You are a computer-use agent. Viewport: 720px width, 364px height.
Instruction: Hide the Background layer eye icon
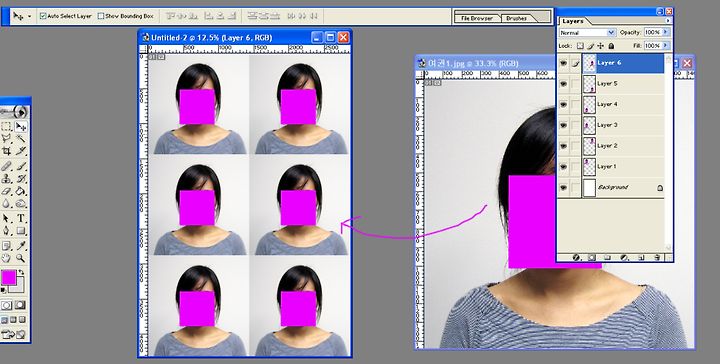pyautogui.click(x=564, y=187)
